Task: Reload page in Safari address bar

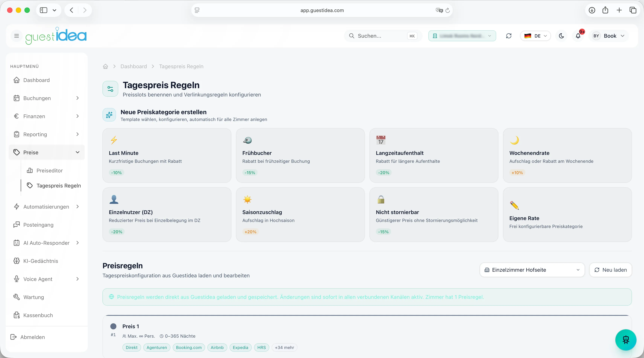Action: pyautogui.click(x=447, y=10)
